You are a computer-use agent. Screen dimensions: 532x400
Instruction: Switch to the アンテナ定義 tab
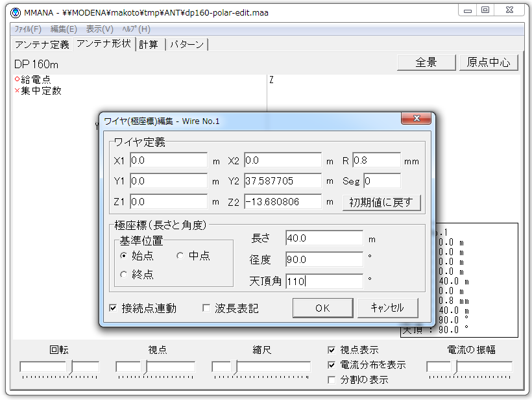point(42,45)
